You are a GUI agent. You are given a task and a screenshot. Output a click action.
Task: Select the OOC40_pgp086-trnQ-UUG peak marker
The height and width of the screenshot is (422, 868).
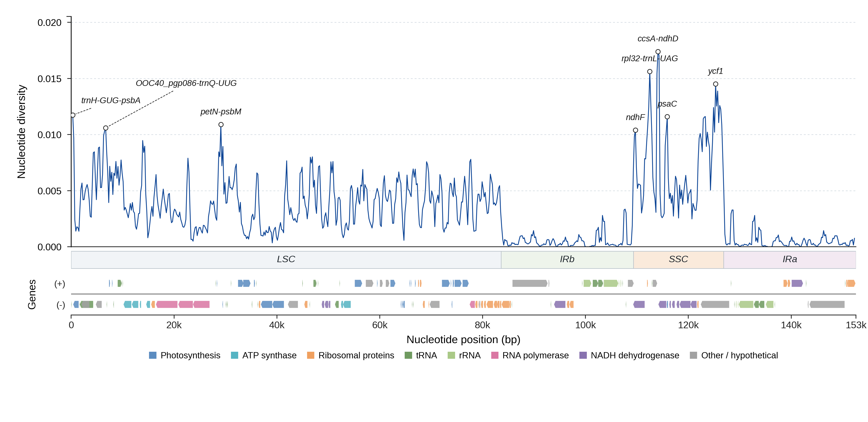[106, 128]
